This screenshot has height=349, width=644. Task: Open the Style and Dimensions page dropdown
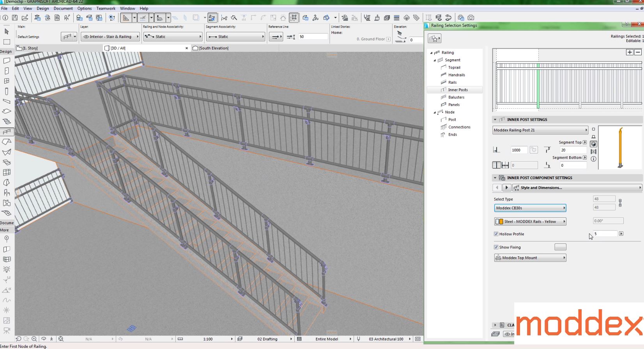pyautogui.click(x=577, y=188)
